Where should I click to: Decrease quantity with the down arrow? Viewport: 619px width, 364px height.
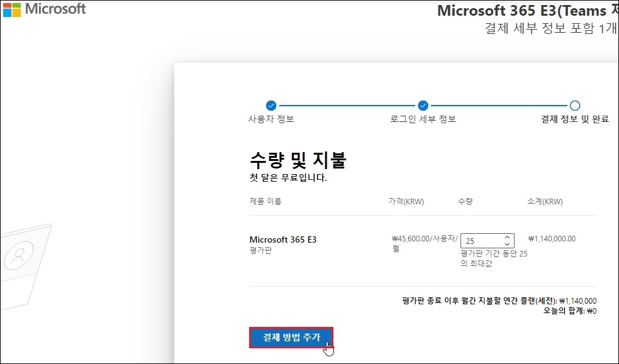(507, 244)
